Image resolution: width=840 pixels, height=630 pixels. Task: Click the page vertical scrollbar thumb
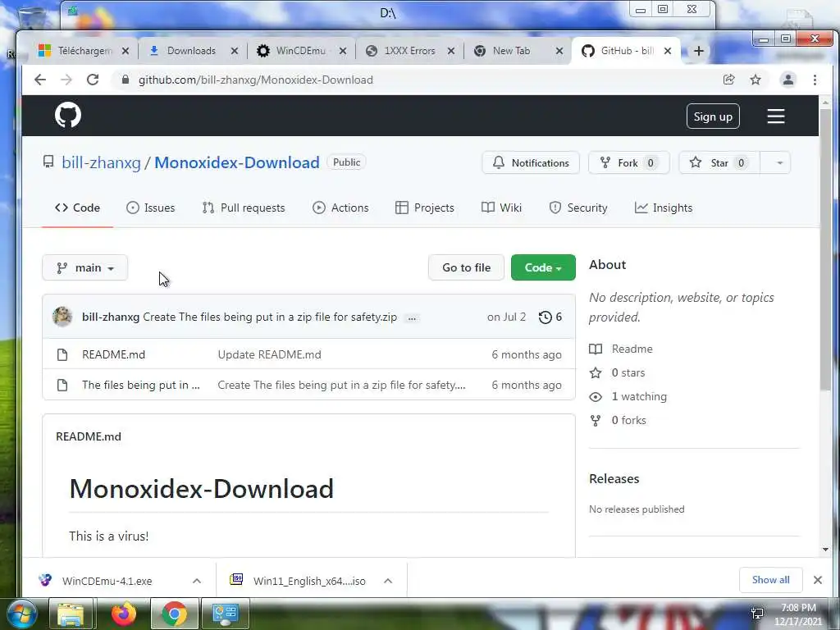click(x=825, y=249)
